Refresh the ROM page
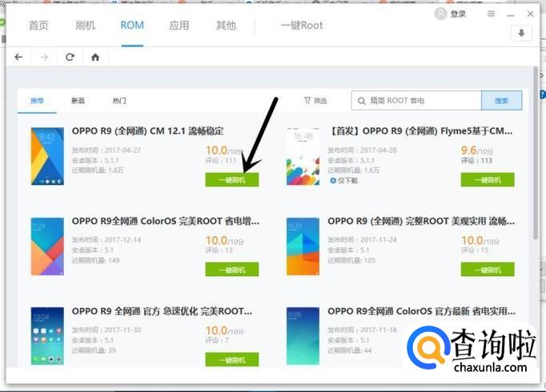546x392 pixels. tap(70, 57)
